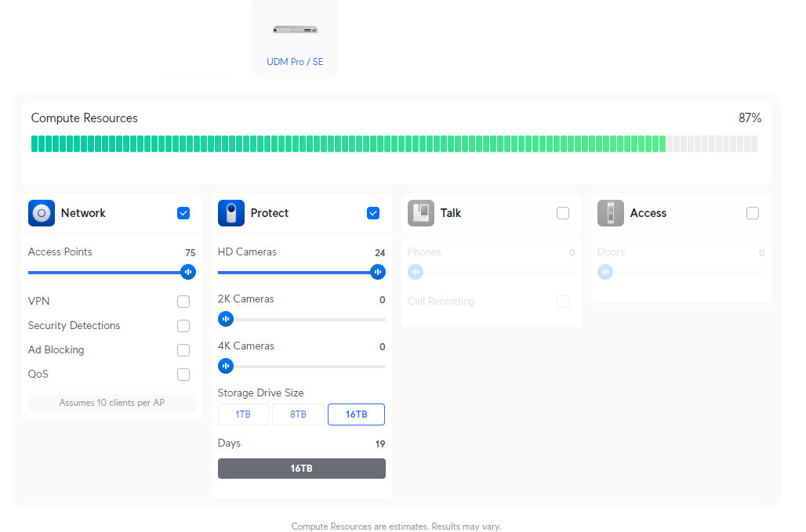The image size is (806, 532).
Task: Click the Access door reader icon
Action: 610,213
